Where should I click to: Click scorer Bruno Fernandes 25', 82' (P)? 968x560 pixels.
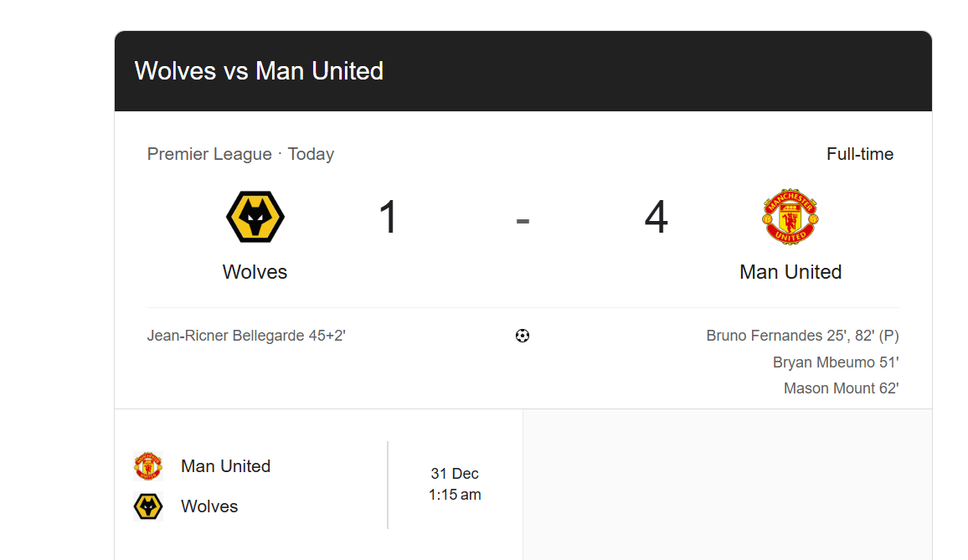(x=802, y=336)
